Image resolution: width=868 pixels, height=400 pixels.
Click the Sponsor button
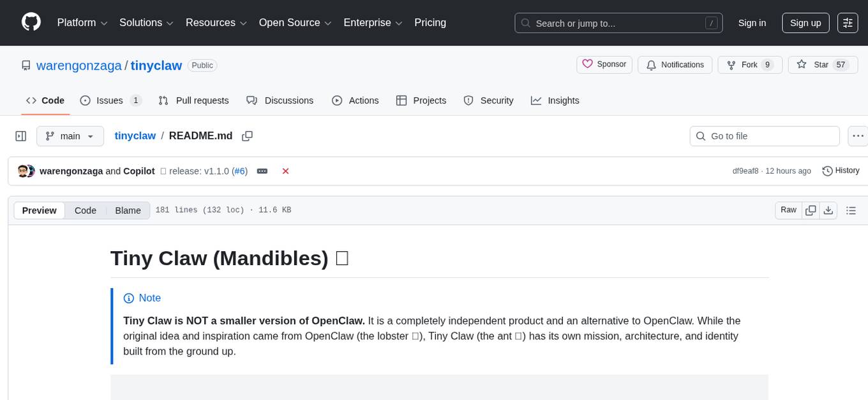click(604, 65)
